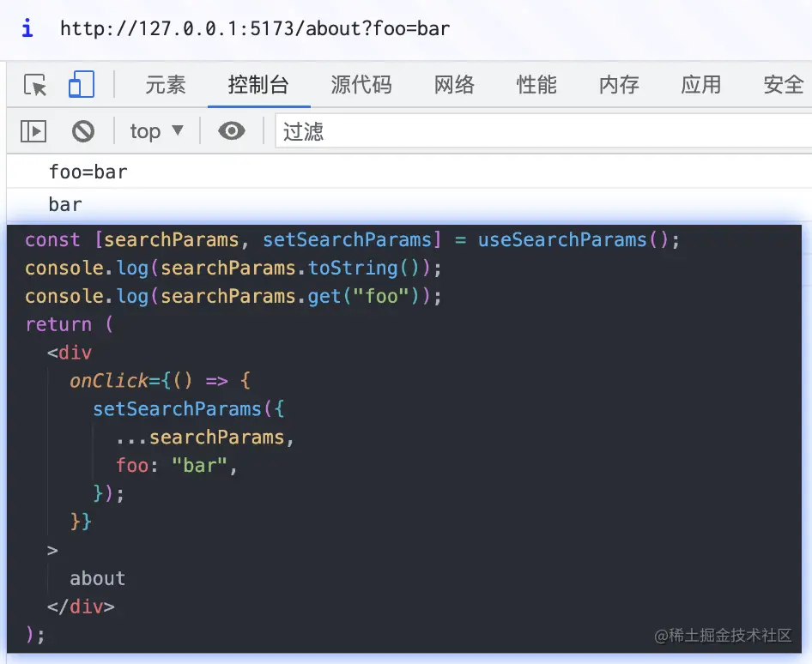
Task: Open the 源代码 tab
Action: (x=361, y=85)
